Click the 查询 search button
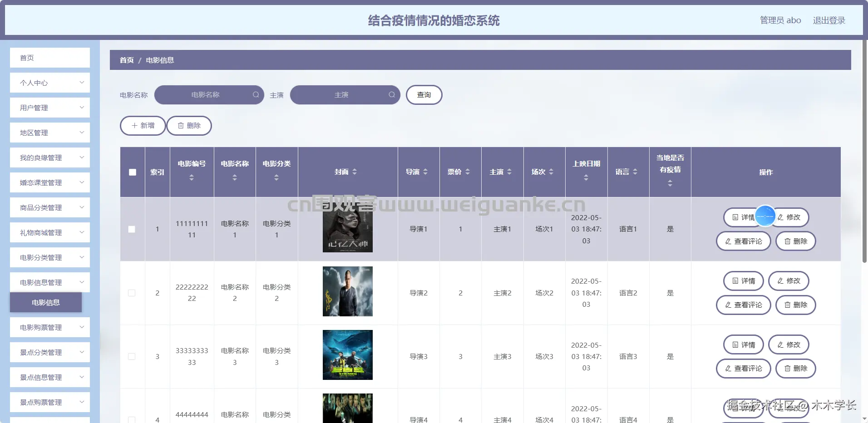The image size is (868, 423). (424, 95)
